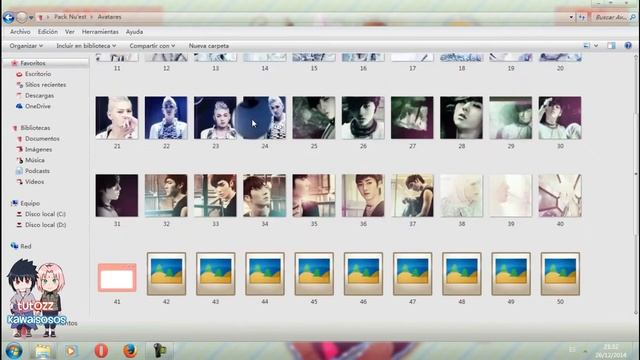Open the Windows Start menu
640x360 pixels.
click(14, 351)
